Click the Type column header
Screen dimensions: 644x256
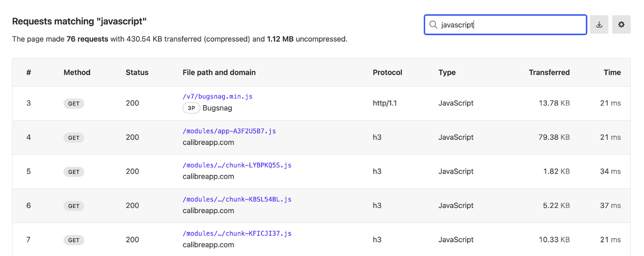(447, 72)
